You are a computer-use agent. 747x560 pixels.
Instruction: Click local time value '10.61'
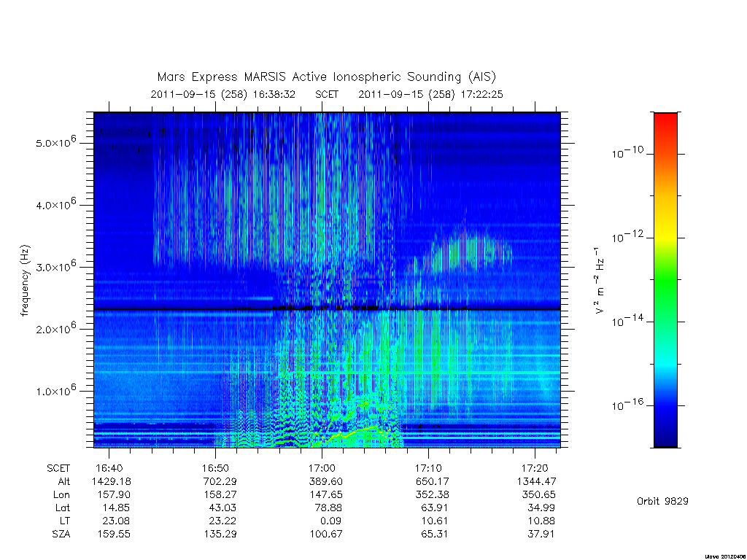(435, 521)
